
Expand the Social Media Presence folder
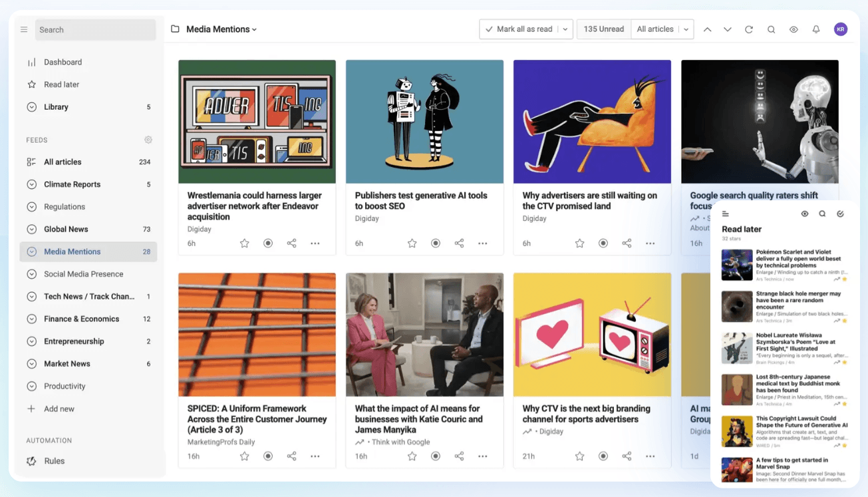31,274
